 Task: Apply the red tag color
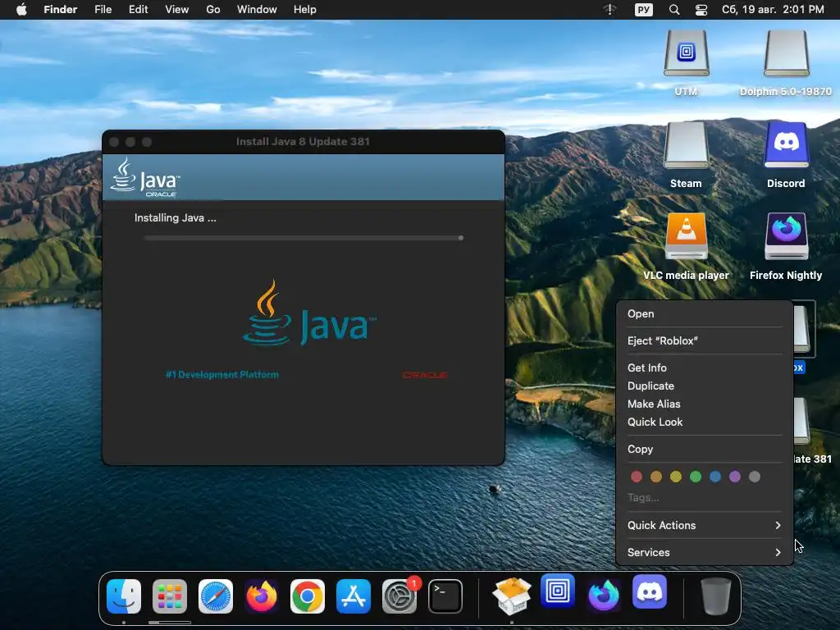click(637, 477)
